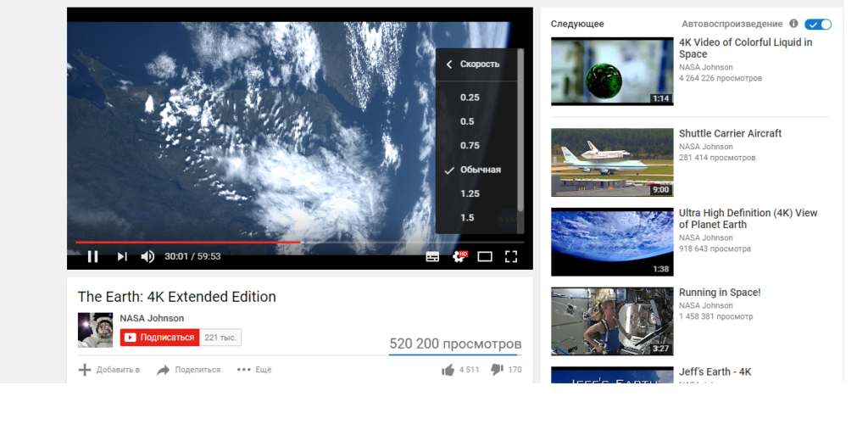Open 4K Video of Colorful Liquid title

[746, 48]
